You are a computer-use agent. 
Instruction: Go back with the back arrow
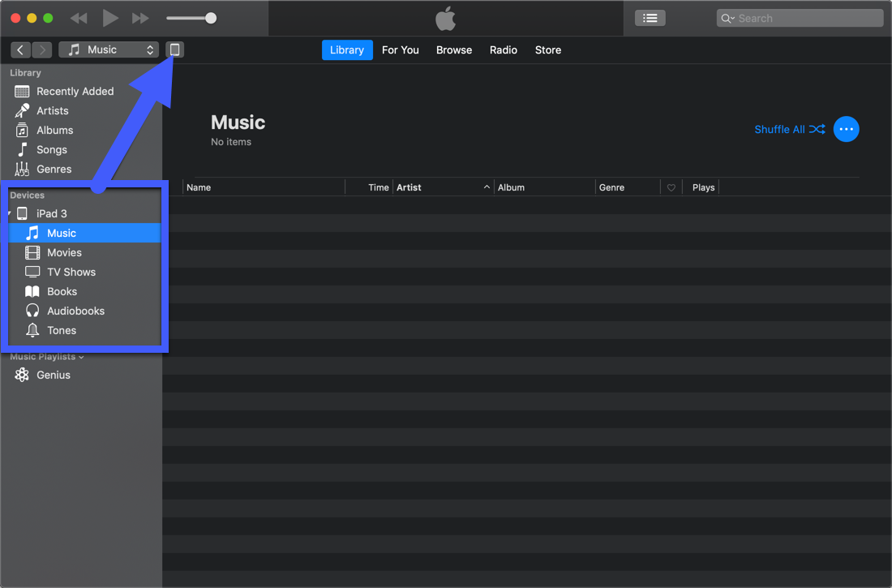pyautogui.click(x=20, y=50)
